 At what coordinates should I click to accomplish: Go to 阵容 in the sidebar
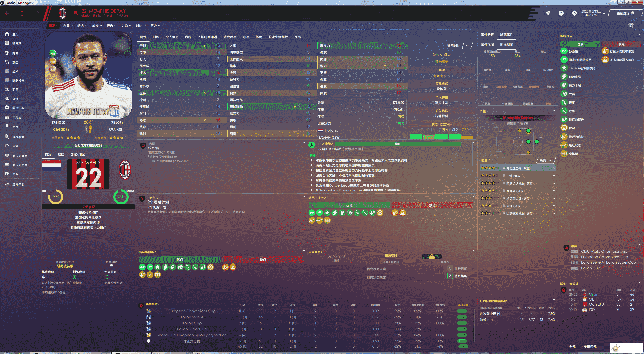click(x=15, y=53)
